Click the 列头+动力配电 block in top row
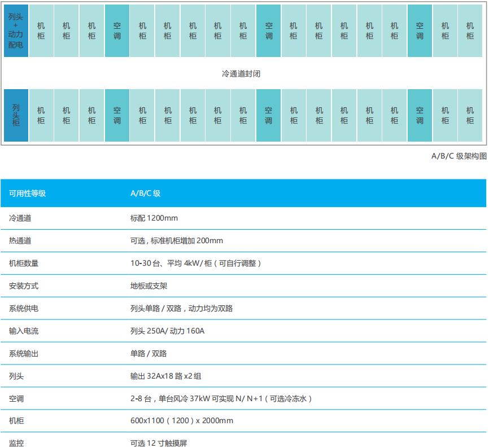The width and height of the screenshot is (489, 448). (16, 31)
